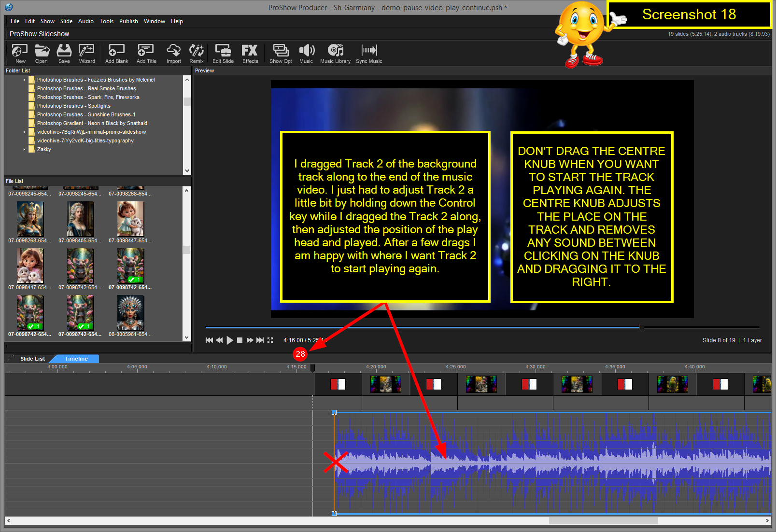
Task: Click the audio track bottom start handle
Action: pyautogui.click(x=334, y=513)
